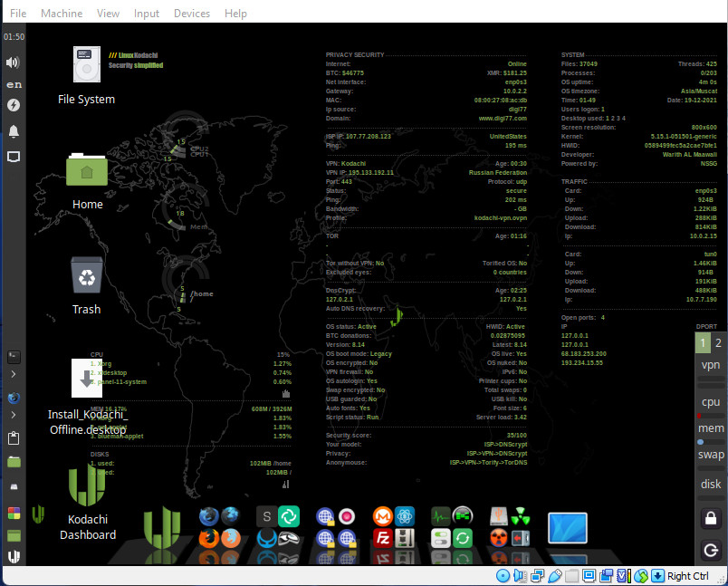
Task: Open FileZilla from the dock
Action: (383, 538)
